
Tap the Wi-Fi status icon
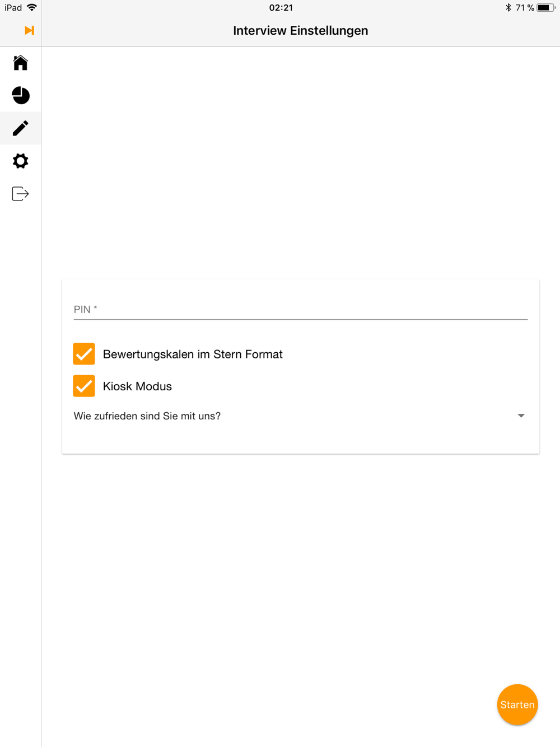(x=32, y=8)
